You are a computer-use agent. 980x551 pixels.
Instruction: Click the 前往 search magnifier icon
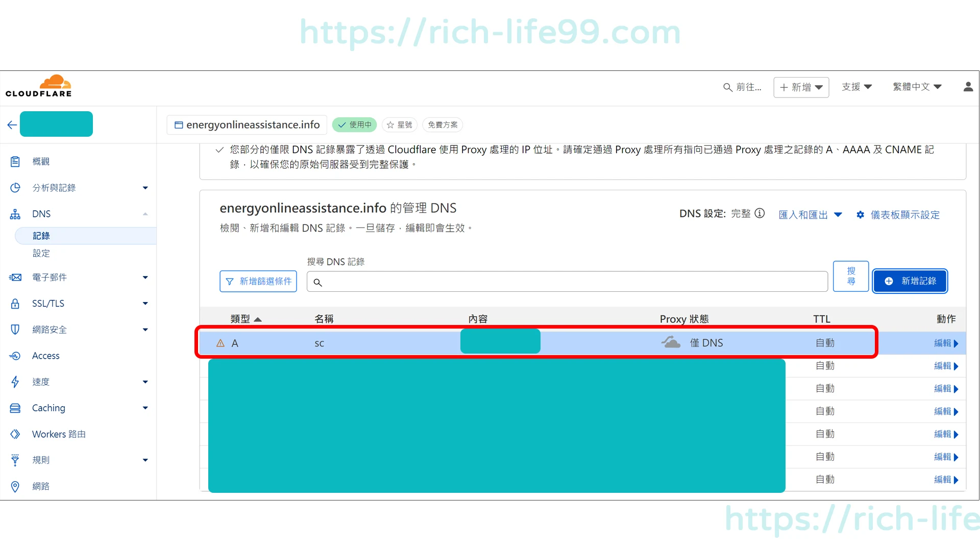pyautogui.click(x=728, y=87)
